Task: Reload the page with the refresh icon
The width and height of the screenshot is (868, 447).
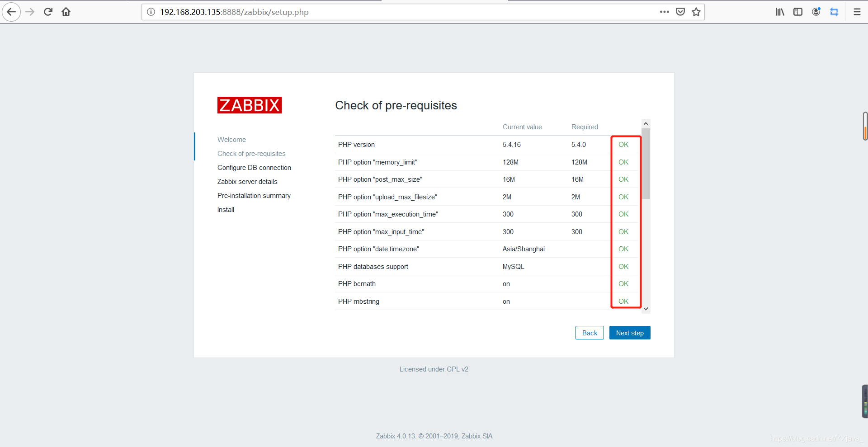Action: [48, 12]
